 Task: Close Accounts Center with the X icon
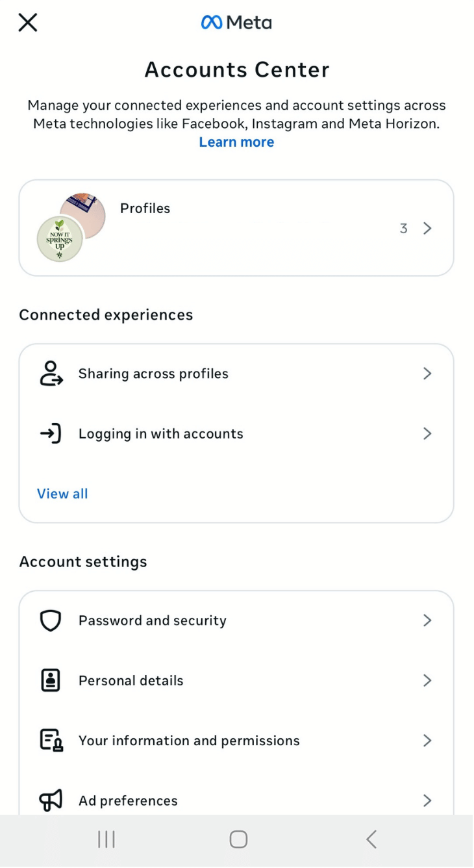click(x=28, y=23)
